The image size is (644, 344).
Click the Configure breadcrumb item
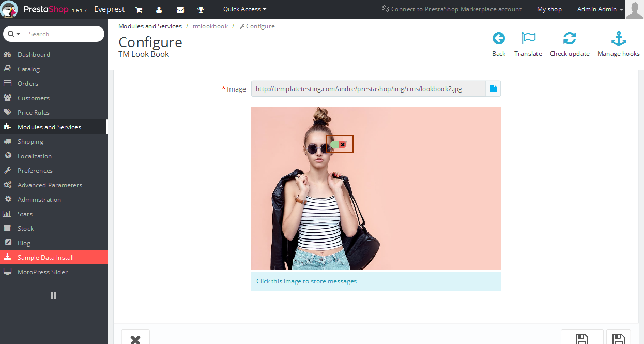(x=257, y=26)
